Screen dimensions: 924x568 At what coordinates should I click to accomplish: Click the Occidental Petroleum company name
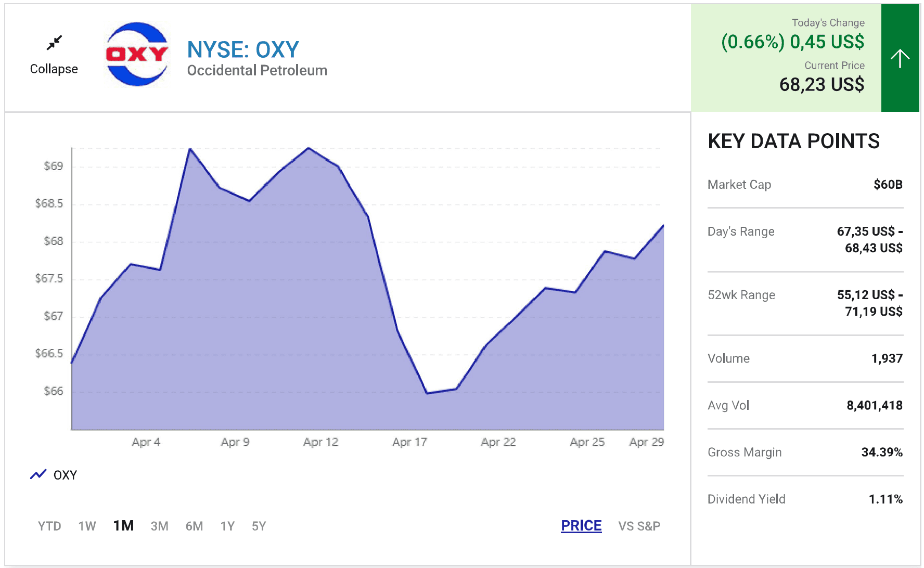coord(257,70)
